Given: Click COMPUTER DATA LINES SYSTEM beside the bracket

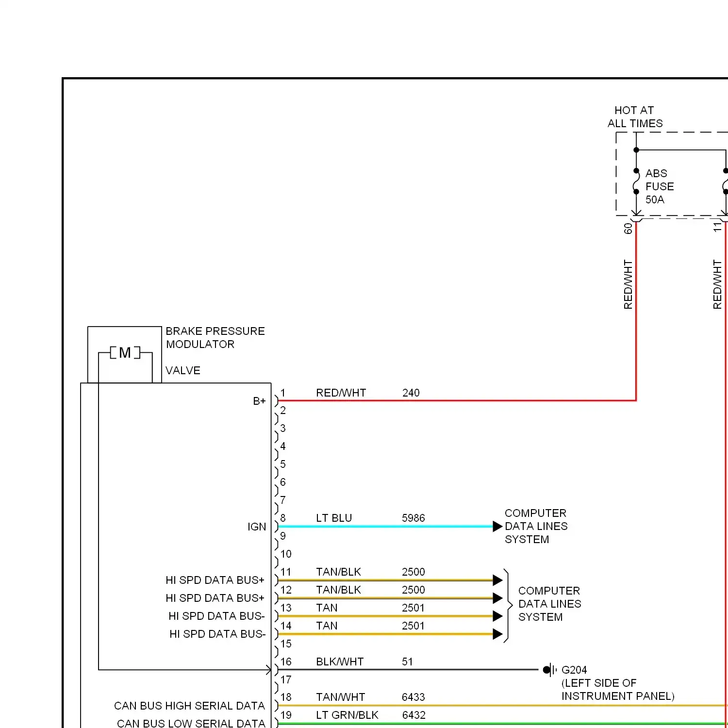Looking at the screenshot, I should pyautogui.click(x=549, y=604).
